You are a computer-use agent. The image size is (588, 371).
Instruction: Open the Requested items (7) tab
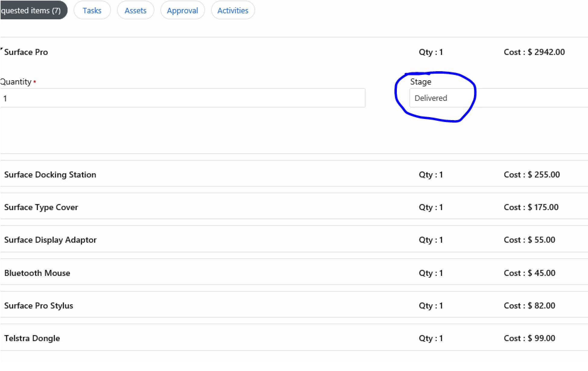(x=33, y=10)
